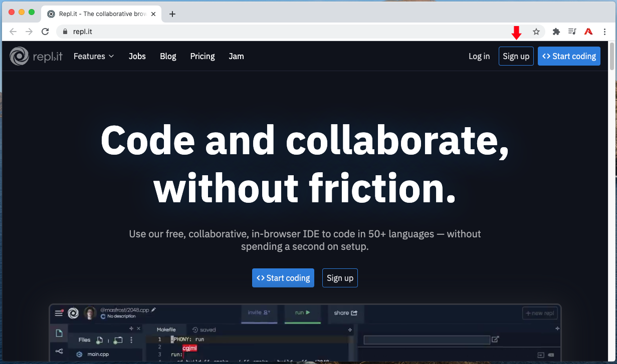Image resolution: width=617 pixels, height=364 pixels.
Task: Click the red Adobe Acrobat extension icon
Action: click(588, 32)
